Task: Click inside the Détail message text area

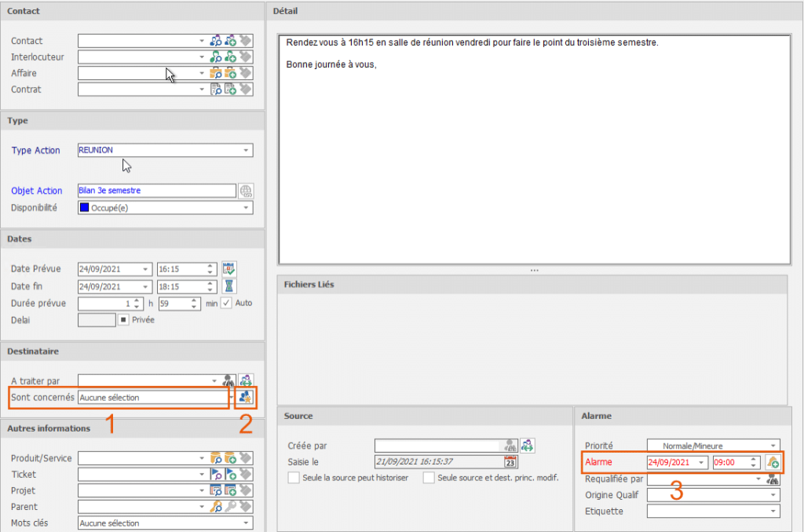Action: coord(533,157)
